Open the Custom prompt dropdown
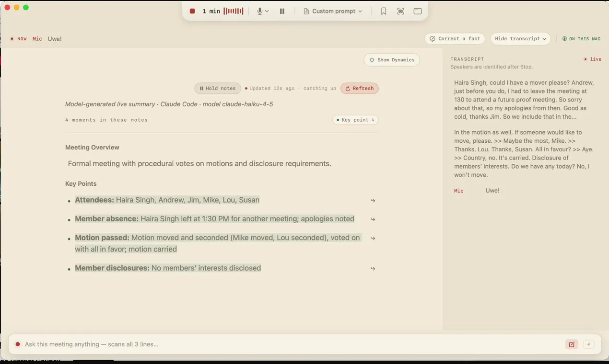This screenshot has width=609, height=364. pos(333,11)
